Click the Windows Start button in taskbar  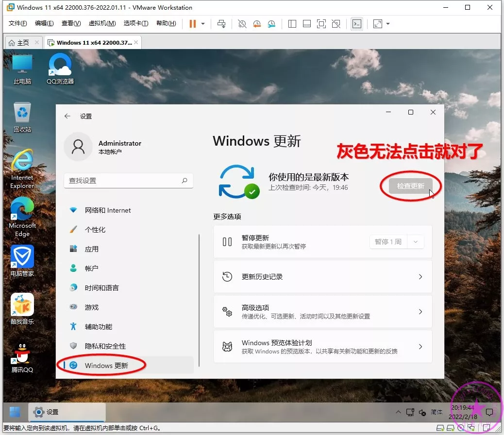coord(15,412)
